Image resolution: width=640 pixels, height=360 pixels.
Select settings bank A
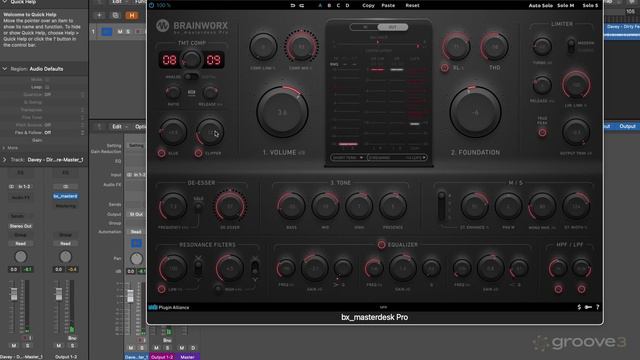pos(320,5)
